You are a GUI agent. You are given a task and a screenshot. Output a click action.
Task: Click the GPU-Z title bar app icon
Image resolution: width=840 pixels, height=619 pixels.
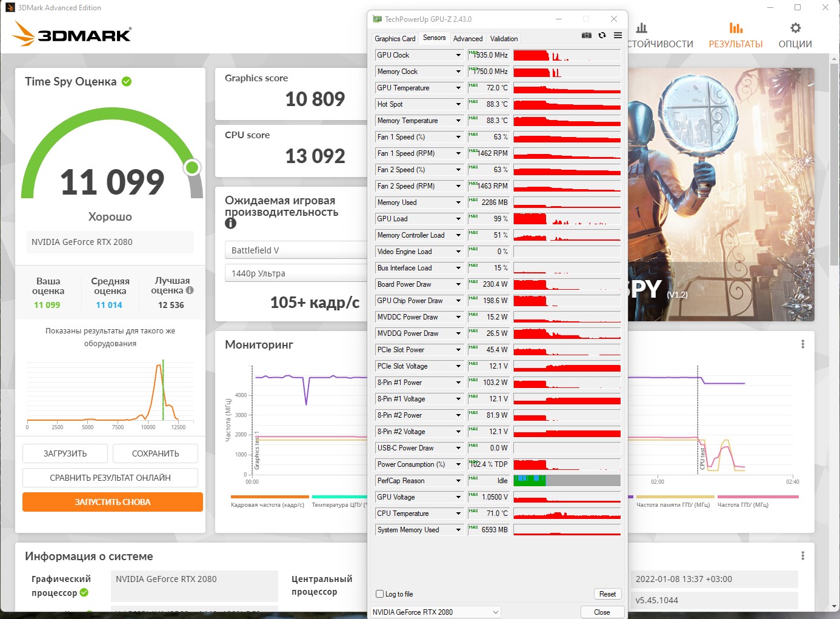pyautogui.click(x=377, y=19)
